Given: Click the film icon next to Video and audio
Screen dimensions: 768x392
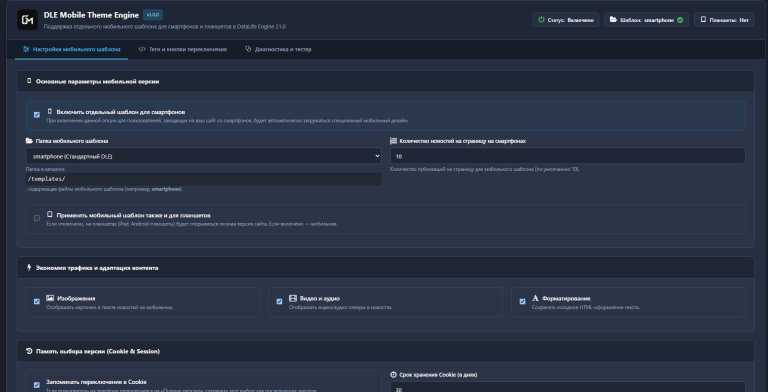Looking at the screenshot, I should 293,298.
